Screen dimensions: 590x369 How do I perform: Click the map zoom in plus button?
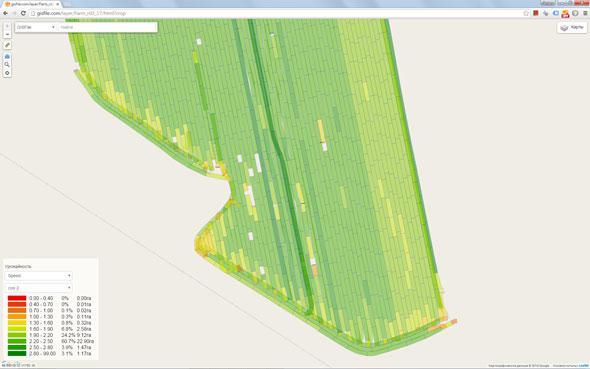7,26
